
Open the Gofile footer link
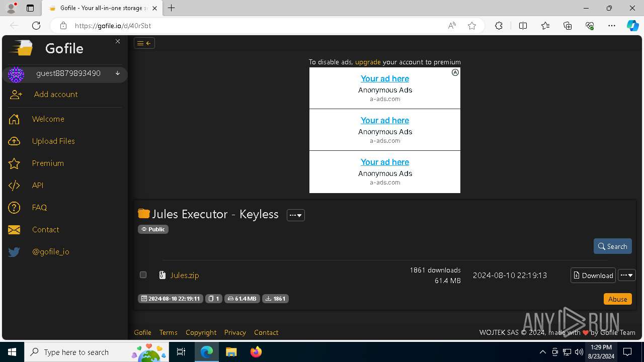[142, 333]
